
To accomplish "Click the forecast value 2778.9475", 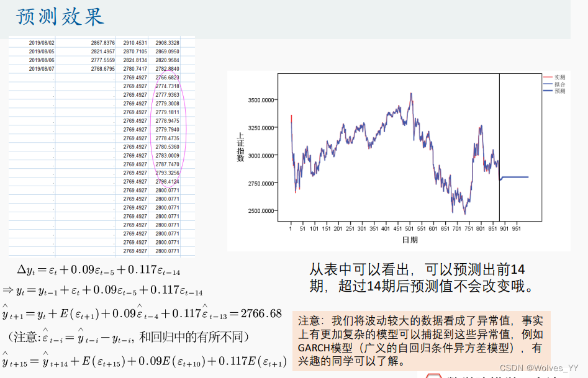I will pyautogui.click(x=167, y=121).
